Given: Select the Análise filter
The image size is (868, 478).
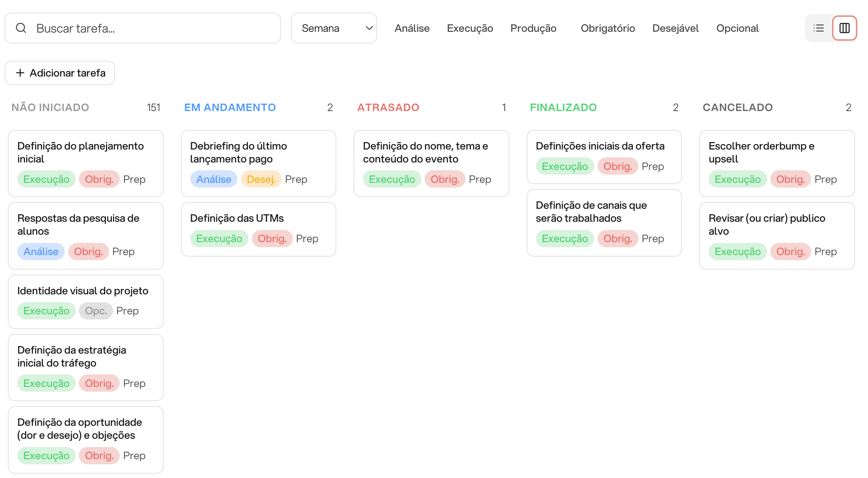Looking at the screenshot, I should point(412,28).
